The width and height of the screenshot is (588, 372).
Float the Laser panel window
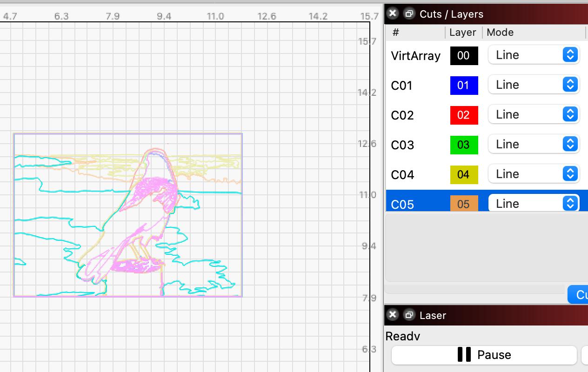(409, 315)
